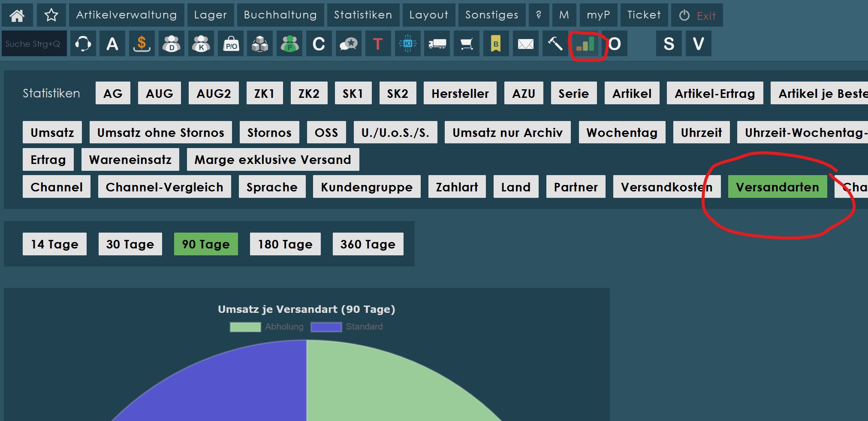This screenshot has width=868, height=421.
Task: Open the orange dollar sign icon
Action: 142,43
